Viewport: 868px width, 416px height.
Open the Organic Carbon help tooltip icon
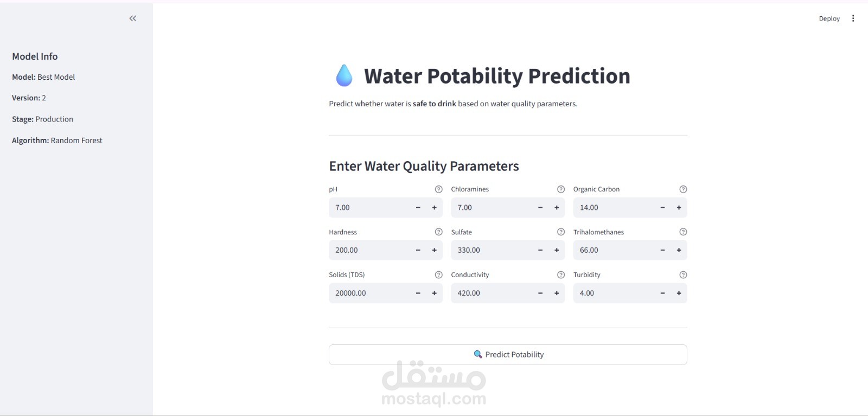(683, 189)
